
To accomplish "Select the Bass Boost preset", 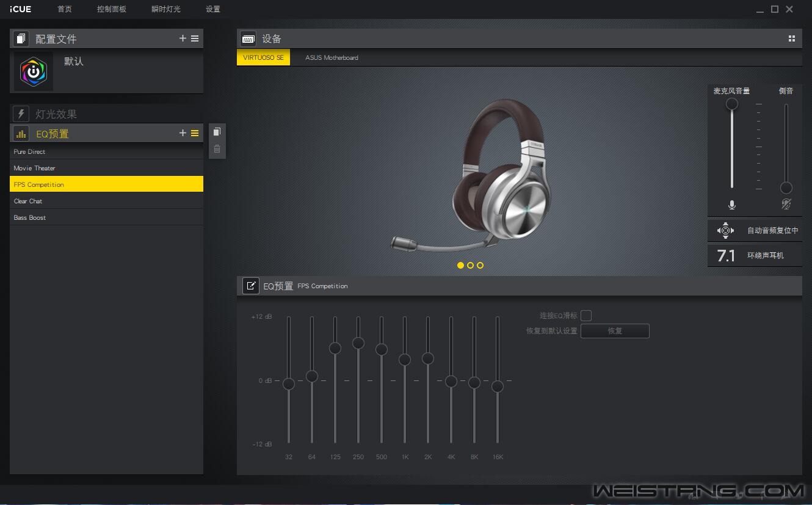I will (x=106, y=217).
